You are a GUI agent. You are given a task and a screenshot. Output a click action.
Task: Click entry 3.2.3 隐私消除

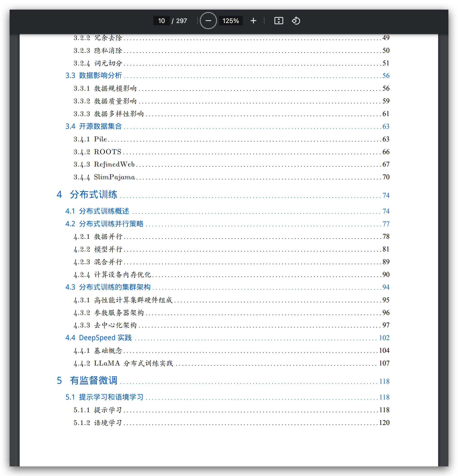(x=98, y=50)
